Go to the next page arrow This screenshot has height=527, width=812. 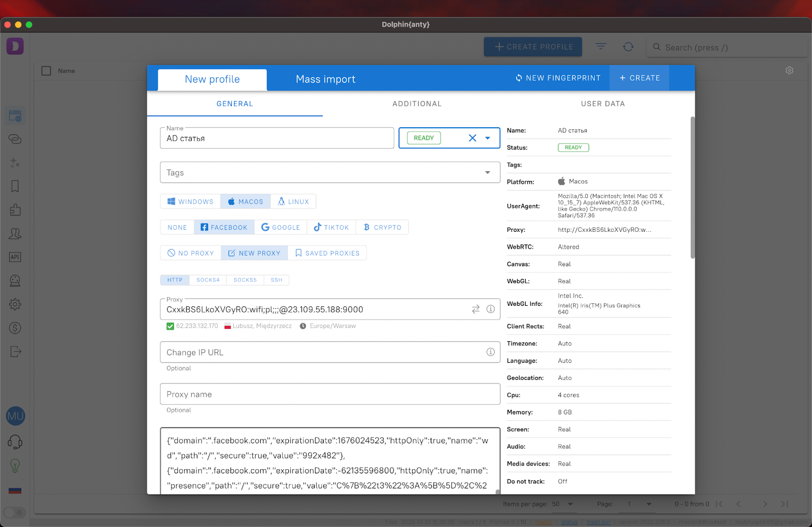765,504
